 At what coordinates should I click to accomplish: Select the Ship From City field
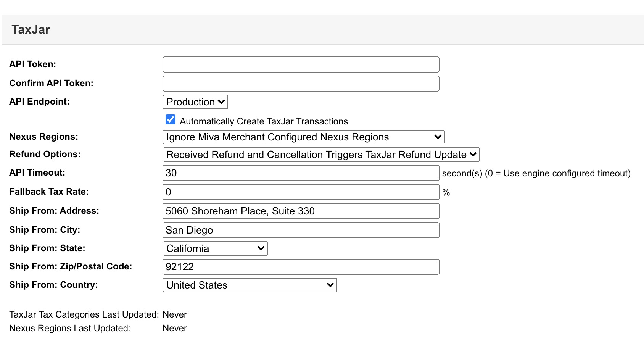click(301, 230)
